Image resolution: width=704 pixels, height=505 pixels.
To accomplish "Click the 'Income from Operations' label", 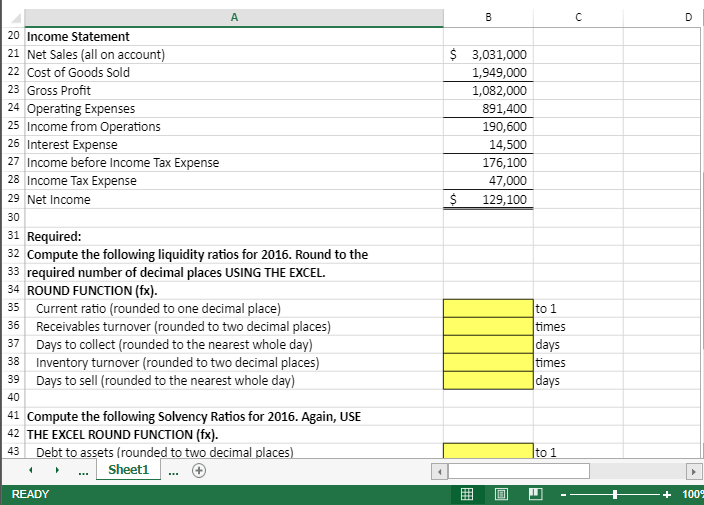I will click(x=93, y=127).
